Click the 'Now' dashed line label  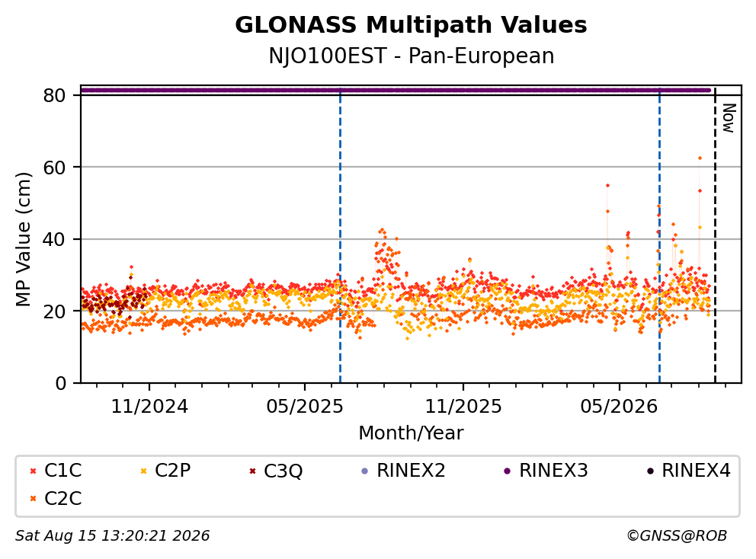[729, 118]
